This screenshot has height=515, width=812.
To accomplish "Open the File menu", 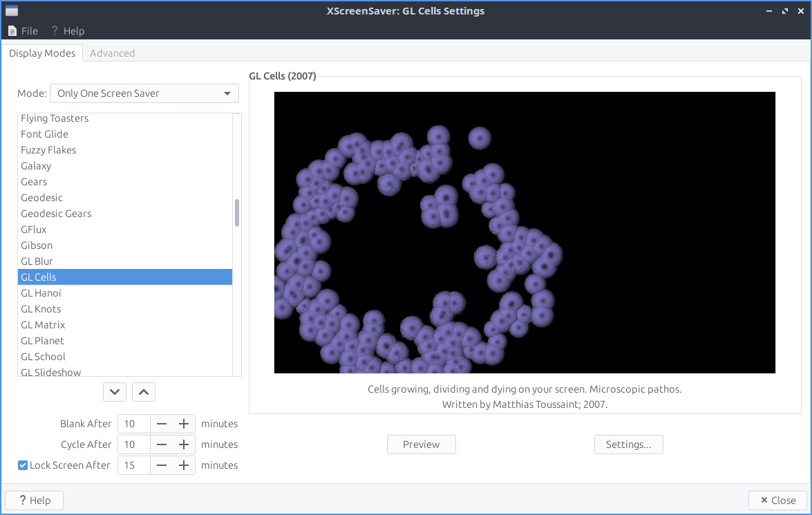I will (x=23, y=31).
